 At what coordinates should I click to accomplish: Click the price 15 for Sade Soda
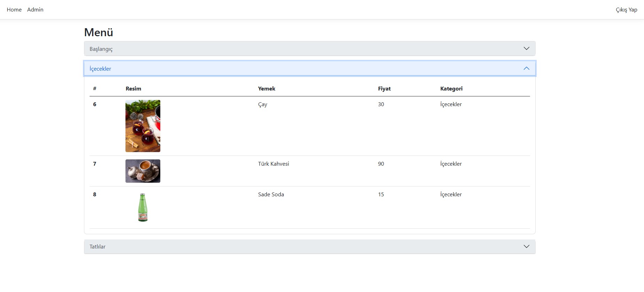381,194
